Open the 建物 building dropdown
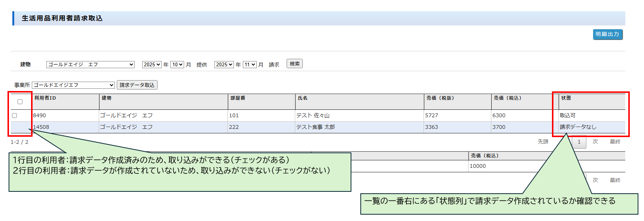The width and height of the screenshot is (644, 221). click(x=90, y=64)
